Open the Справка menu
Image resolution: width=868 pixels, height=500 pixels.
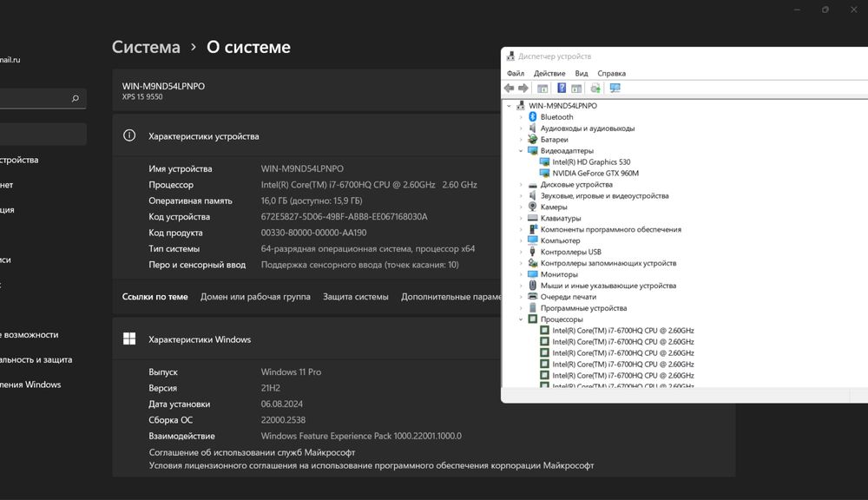tap(611, 73)
